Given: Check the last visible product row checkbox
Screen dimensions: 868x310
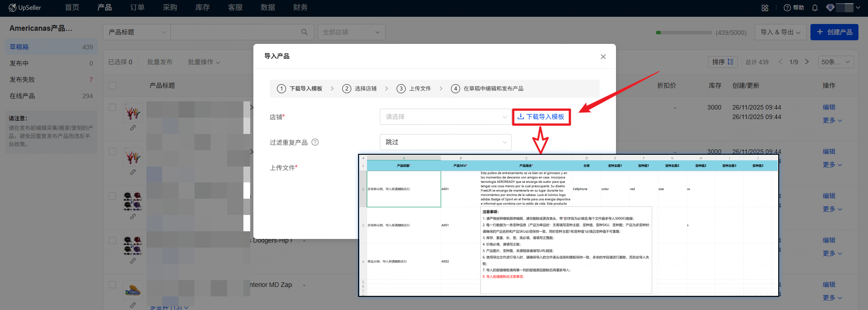Looking at the screenshot, I should coord(112,285).
